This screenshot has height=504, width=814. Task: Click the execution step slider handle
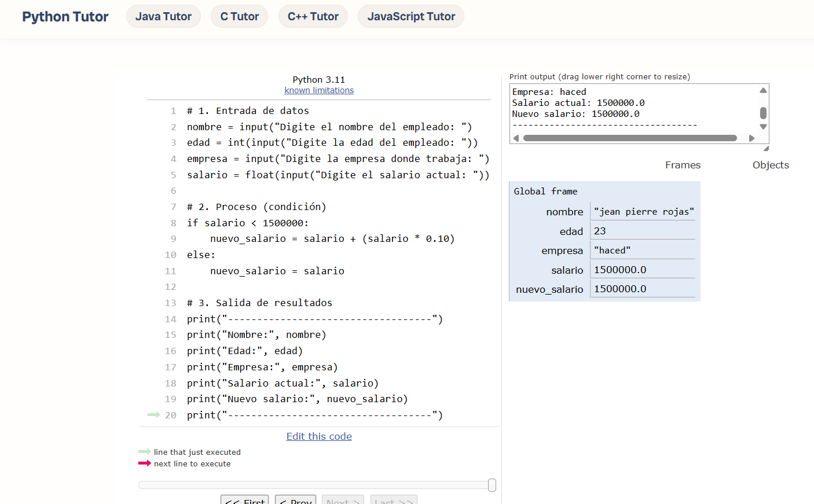coord(492,485)
